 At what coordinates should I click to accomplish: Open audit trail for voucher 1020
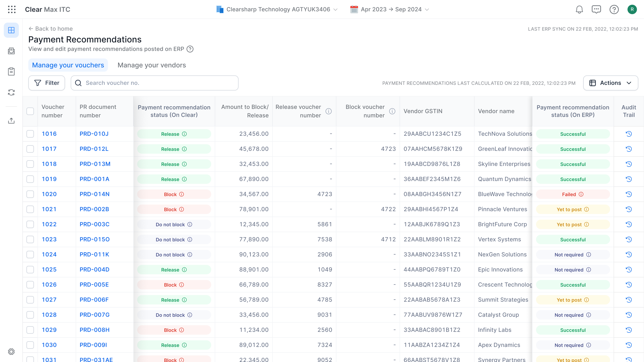point(629,194)
